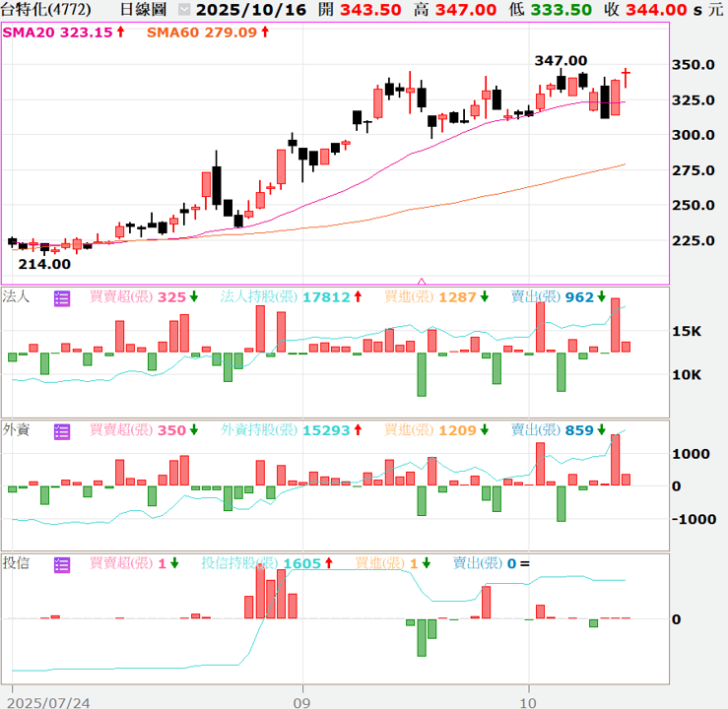Open the 日線圖 chart period dropdown arrow
Screen dimensions: 728x709
[x=184, y=9]
